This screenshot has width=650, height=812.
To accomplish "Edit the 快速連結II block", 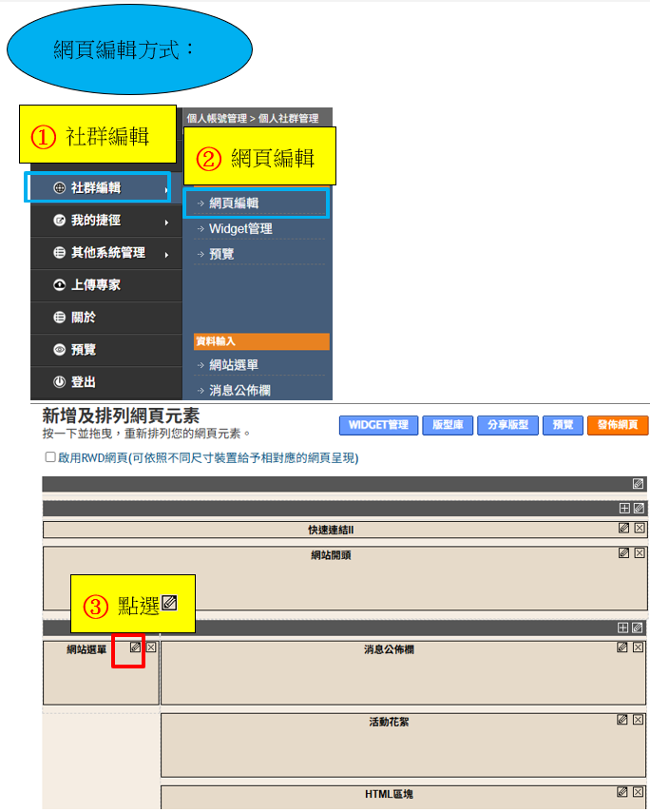I will pos(624,529).
